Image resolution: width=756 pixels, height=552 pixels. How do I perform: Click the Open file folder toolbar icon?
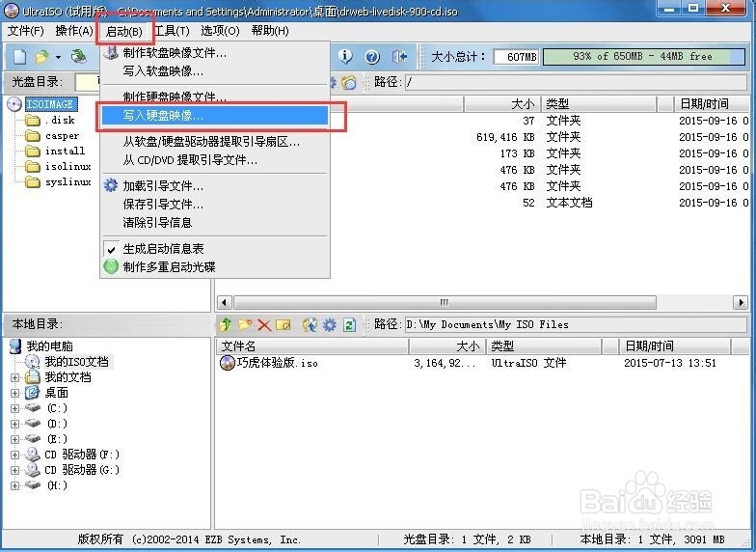click(42, 57)
